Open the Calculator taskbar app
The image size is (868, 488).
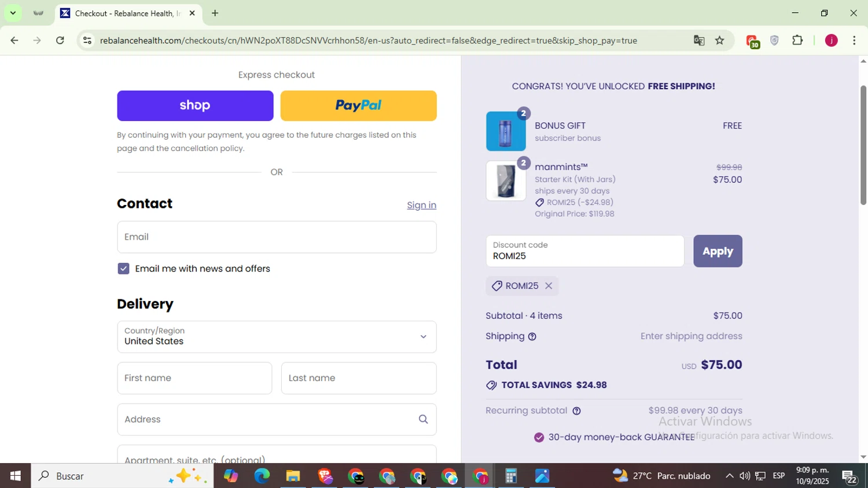click(x=511, y=476)
